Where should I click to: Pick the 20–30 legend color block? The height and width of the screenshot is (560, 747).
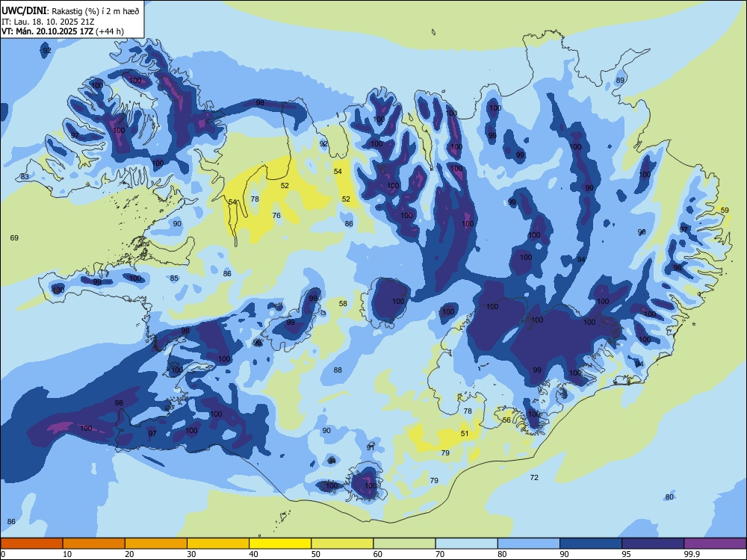point(156,544)
